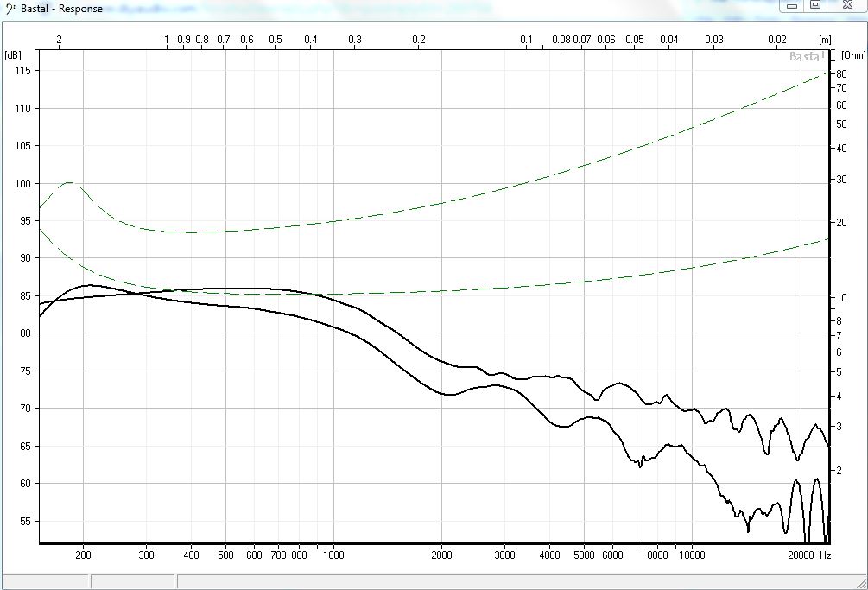This screenshot has height=590, width=868.
Task: Click the 10 Ohm axis value
Action: tap(841, 298)
